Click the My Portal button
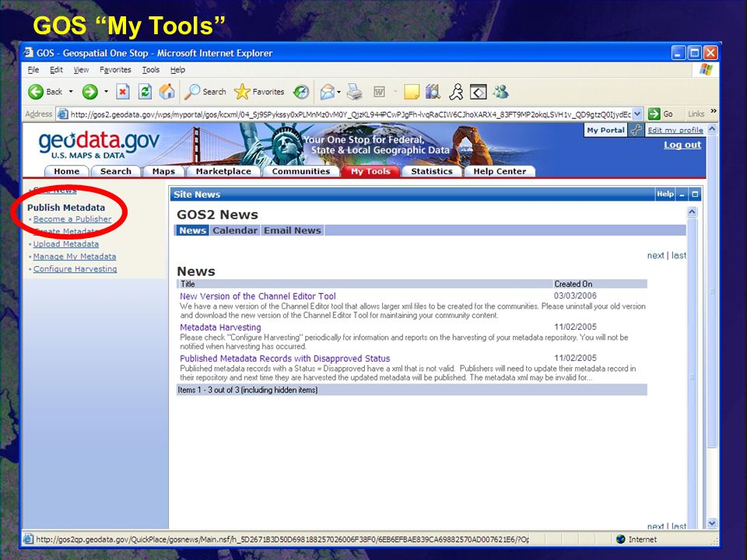The image size is (747, 560). pos(605,130)
